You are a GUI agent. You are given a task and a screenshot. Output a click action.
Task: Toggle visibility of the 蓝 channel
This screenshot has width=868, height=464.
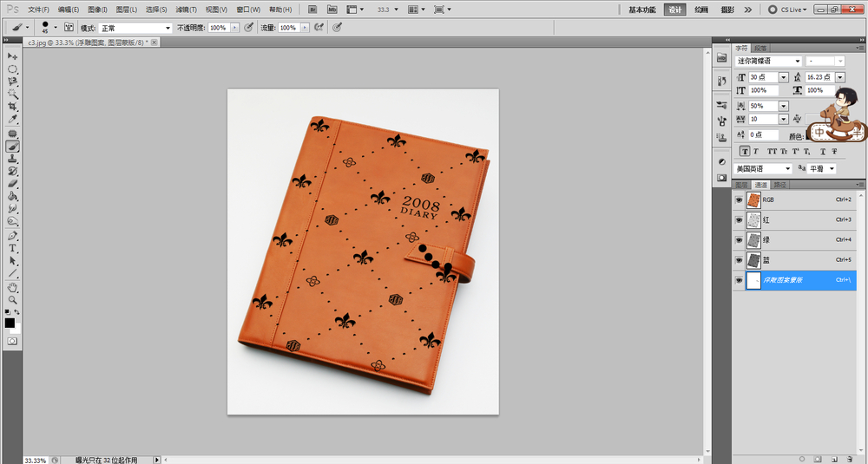tap(740, 260)
